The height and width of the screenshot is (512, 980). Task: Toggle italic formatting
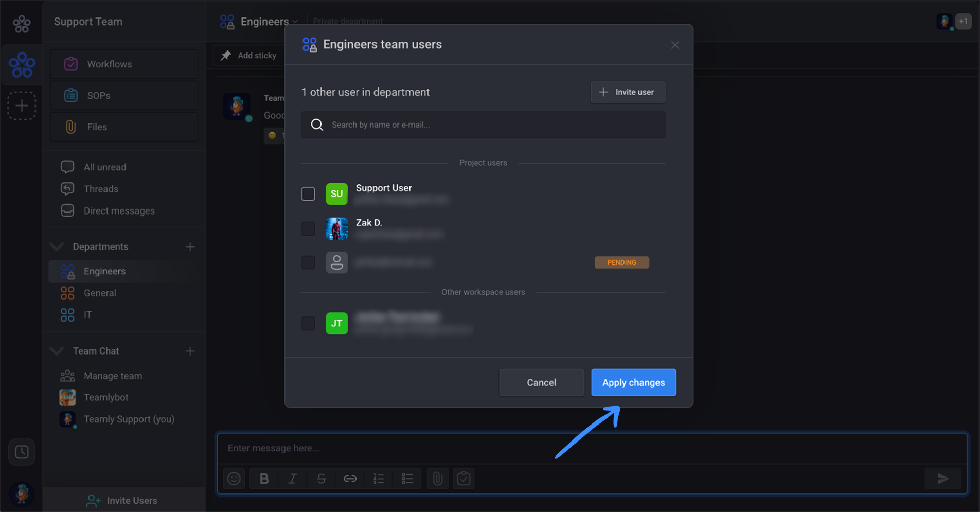(293, 479)
